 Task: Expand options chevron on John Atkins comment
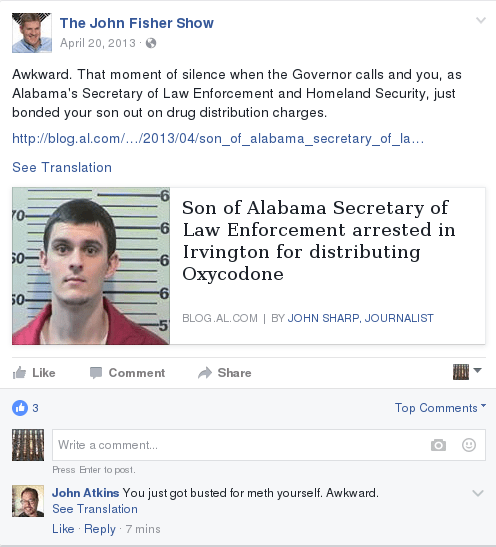click(478, 493)
